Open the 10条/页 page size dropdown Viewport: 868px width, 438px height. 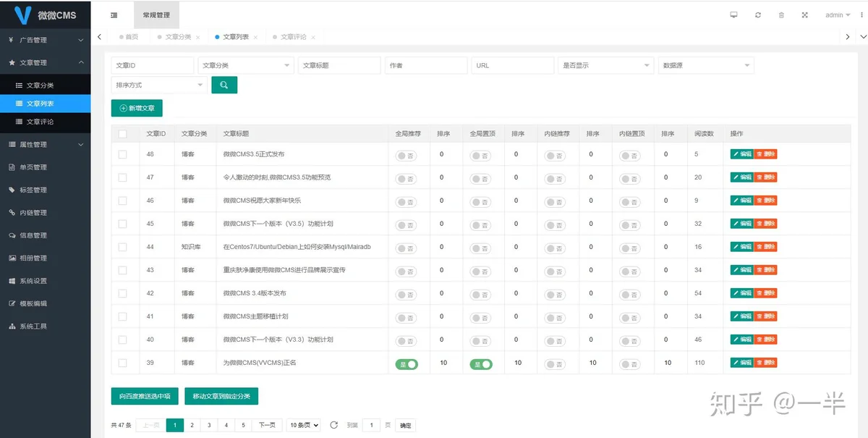(x=303, y=425)
